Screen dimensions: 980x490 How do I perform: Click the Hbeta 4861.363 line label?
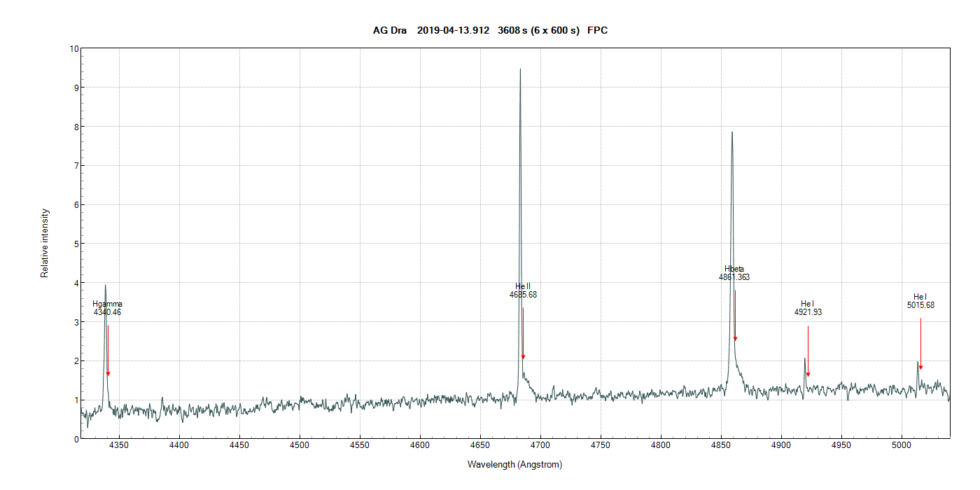point(734,273)
